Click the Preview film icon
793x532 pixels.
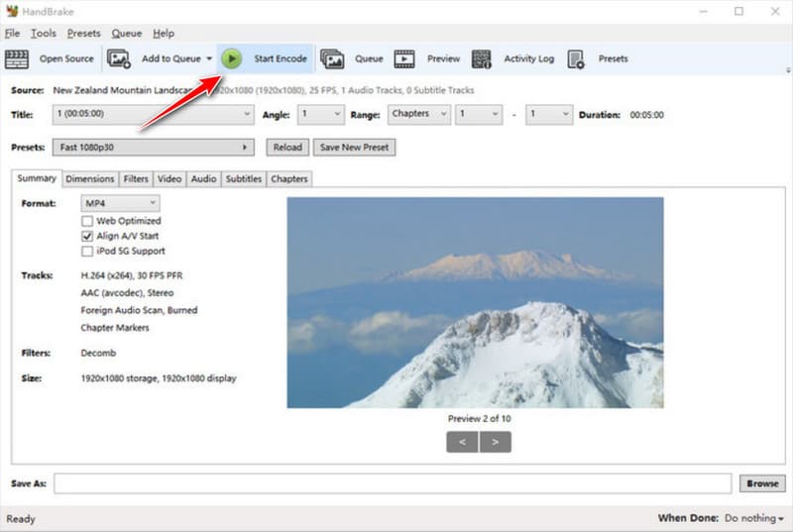(x=404, y=58)
